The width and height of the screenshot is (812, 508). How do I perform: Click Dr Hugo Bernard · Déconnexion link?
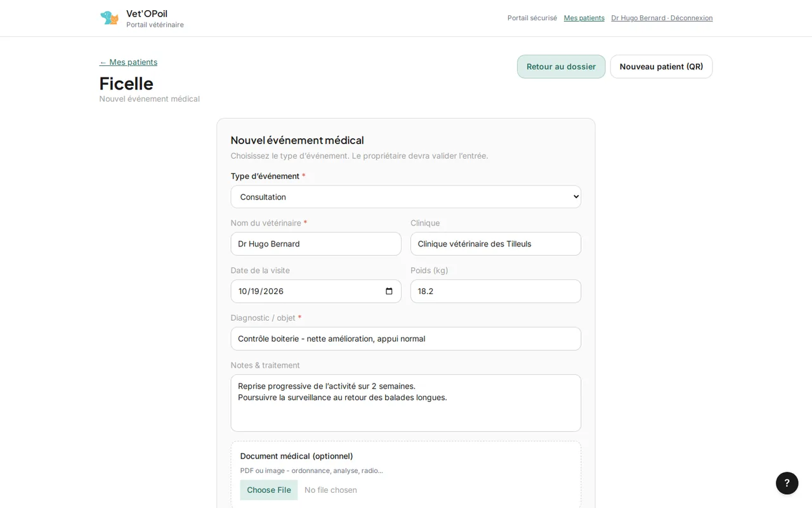pyautogui.click(x=662, y=18)
